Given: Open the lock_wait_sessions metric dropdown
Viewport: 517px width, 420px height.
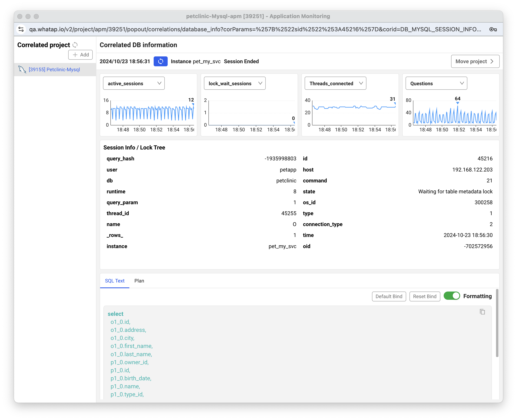Looking at the screenshot, I should click(x=235, y=83).
